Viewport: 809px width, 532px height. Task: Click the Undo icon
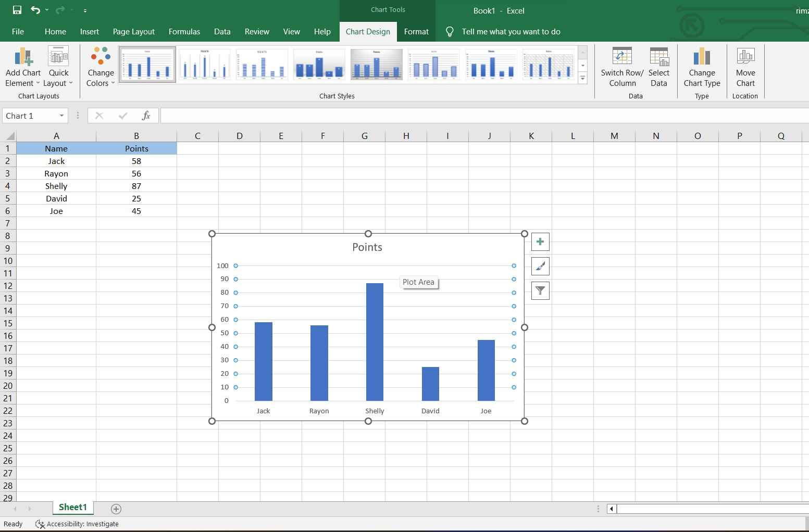click(x=35, y=10)
